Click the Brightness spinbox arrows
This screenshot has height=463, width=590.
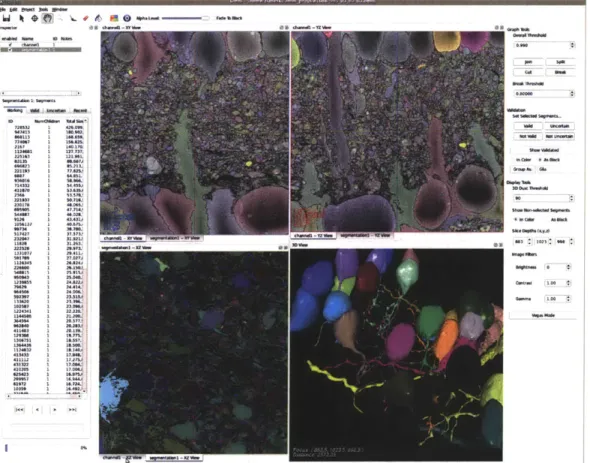(x=568, y=267)
